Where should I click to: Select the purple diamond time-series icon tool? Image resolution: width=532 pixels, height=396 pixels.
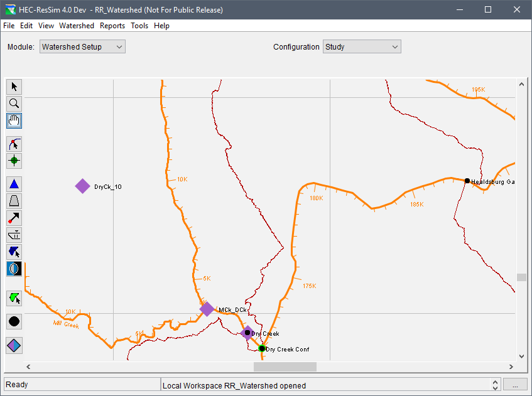[x=14, y=345]
